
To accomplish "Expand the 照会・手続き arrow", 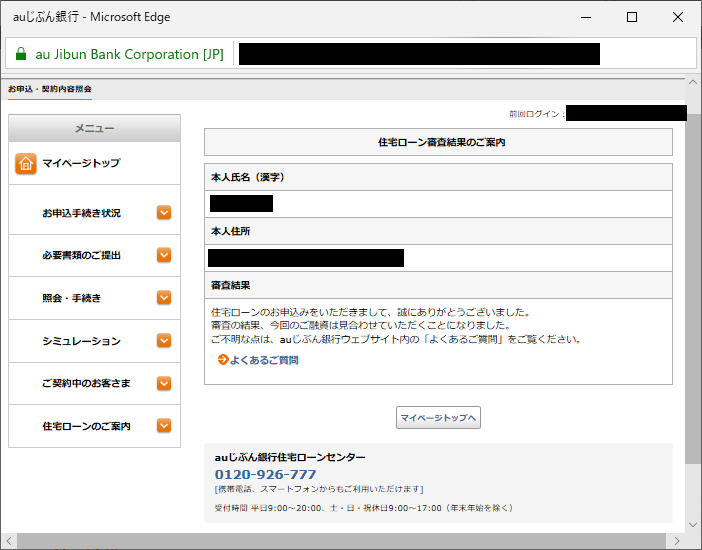I will pyautogui.click(x=164, y=298).
